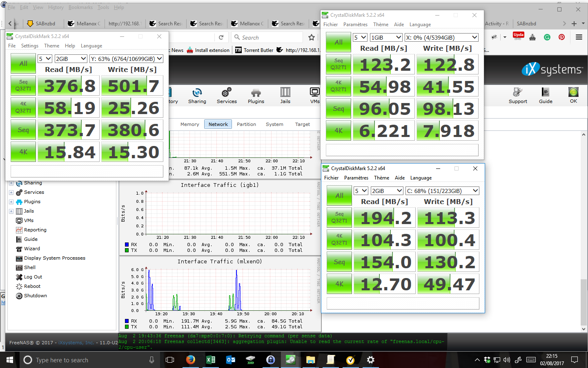The image size is (588, 368).
Task: Expand the Sharing tree node
Action: pyautogui.click(x=11, y=183)
